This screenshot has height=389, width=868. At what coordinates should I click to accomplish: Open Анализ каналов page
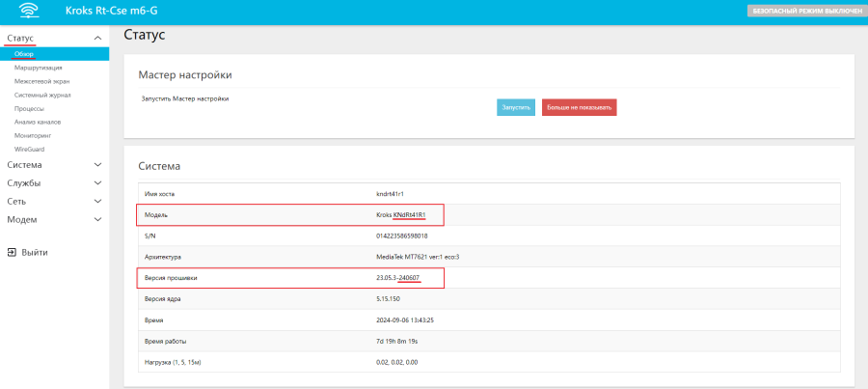tap(38, 123)
